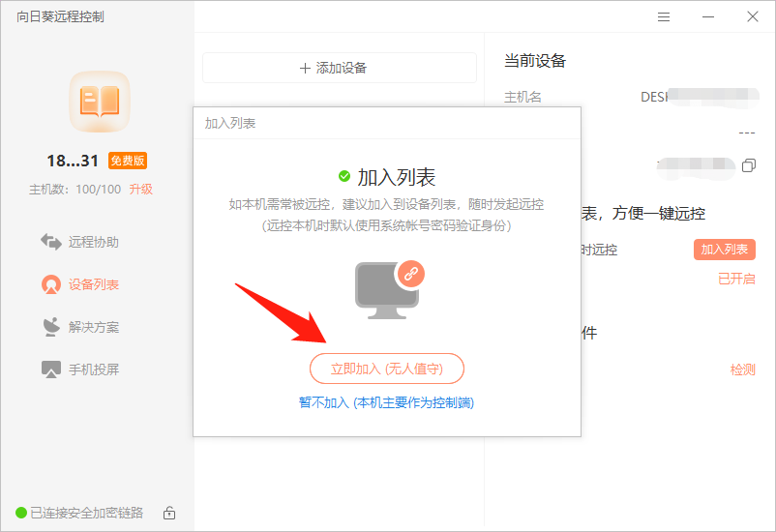Click the green checkmark beside 加入列表 heading
The image size is (776, 532).
344,176
